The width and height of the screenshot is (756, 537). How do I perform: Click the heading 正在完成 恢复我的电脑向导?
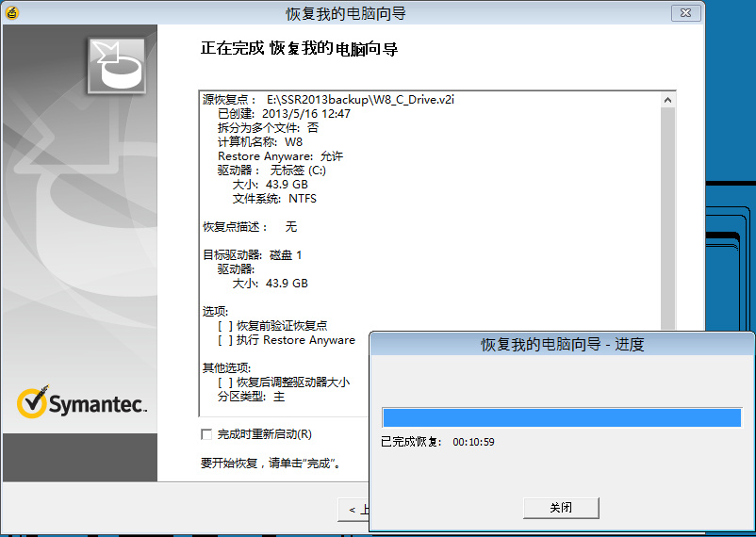(299, 49)
